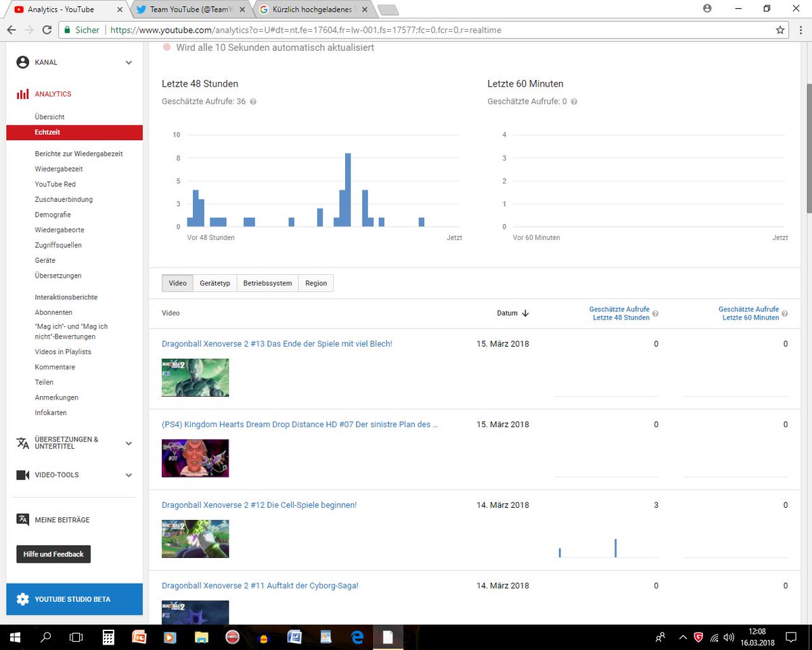Go back in browser history
The width and height of the screenshot is (812, 650).
[x=11, y=30]
